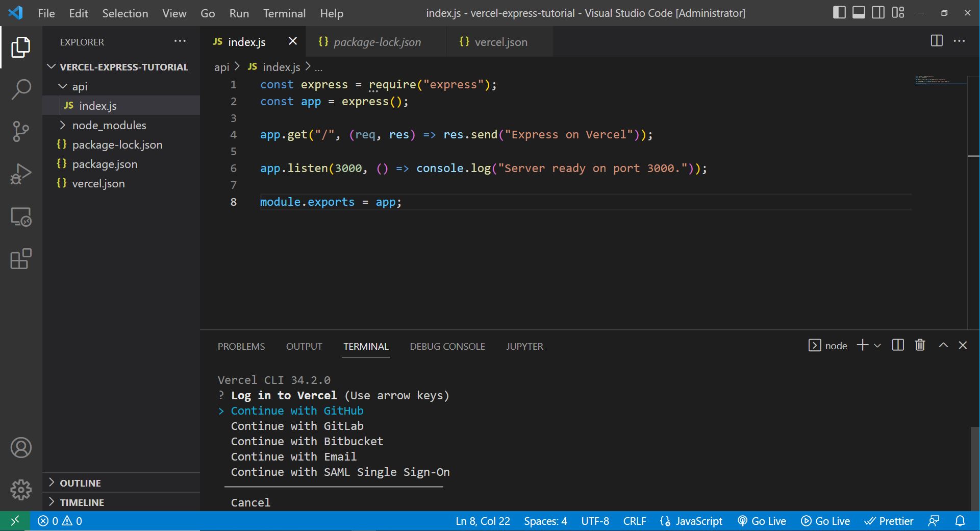Viewport: 980px width, 531px height.
Task: Split the editor to the right
Action: pos(937,41)
